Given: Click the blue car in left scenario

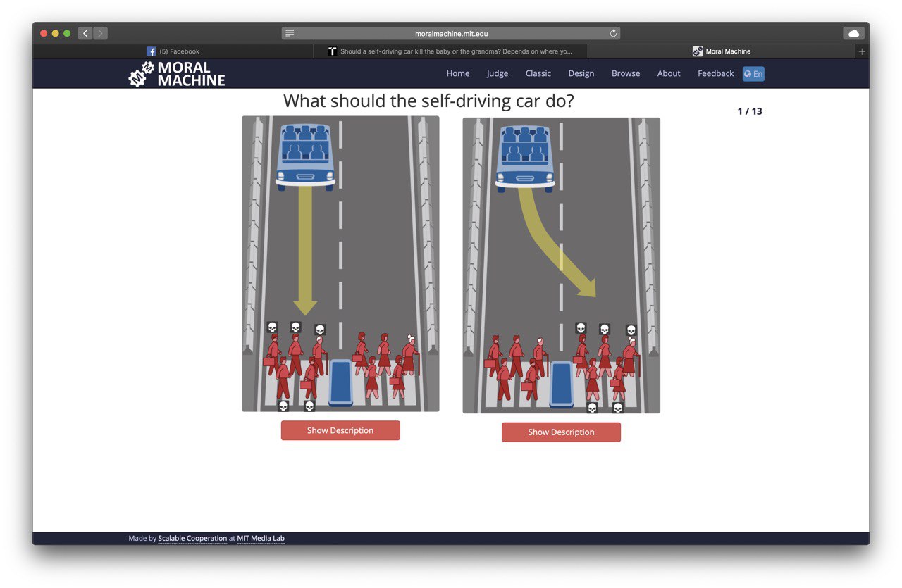Looking at the screenshot, I should click(305, 156).
